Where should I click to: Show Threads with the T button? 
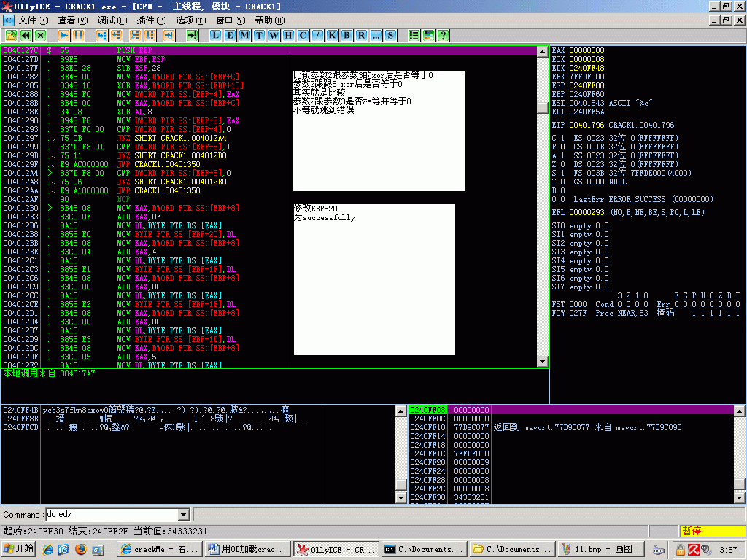click(x=259, y=35)
